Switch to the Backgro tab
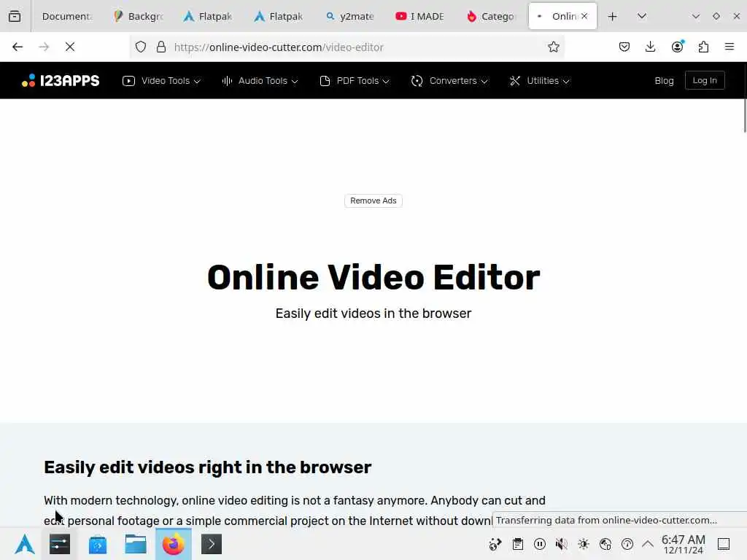Screen dimensions: 747x560 pos(139,16)
